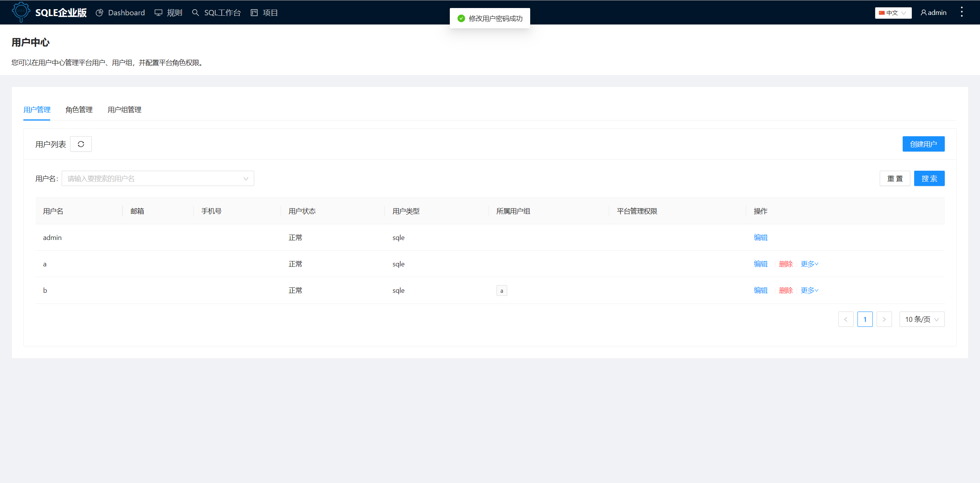Open the 10条/页 page size dropdown
The width and height of the screenshot is (980, 483).
(x=921, y=319)
